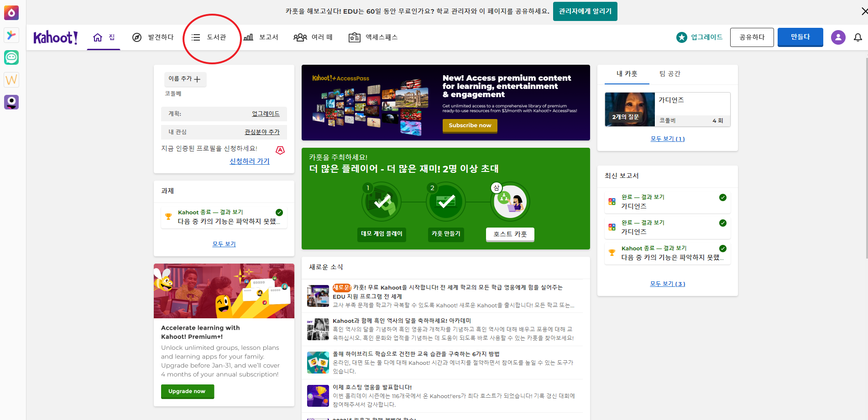Click the 업그레이드 star upgrade icon
This screenshot has height=420, width=868.
(x=681, y=37)
